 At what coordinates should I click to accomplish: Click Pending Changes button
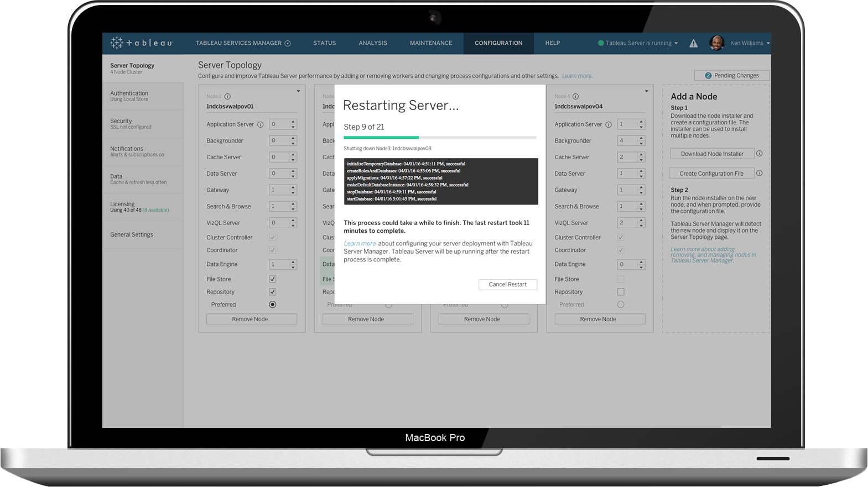pyautogui.click(x=732, y=76)
